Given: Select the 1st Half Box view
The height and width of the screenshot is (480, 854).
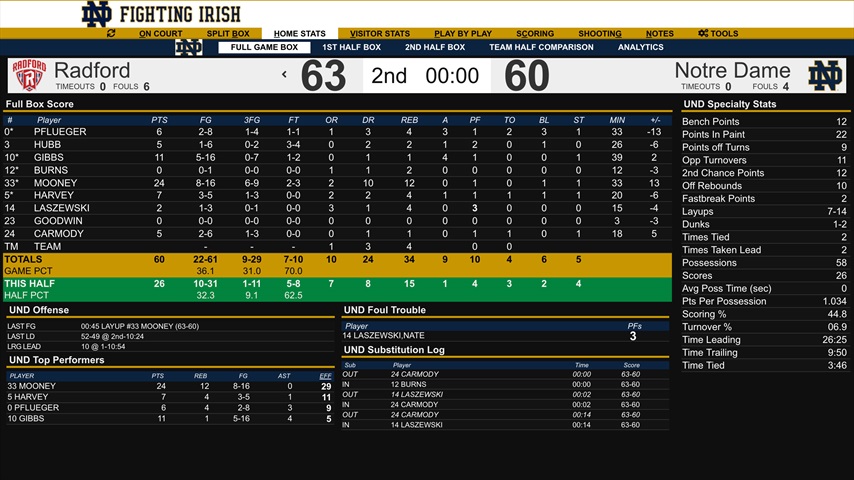Looking at the screenshot, I should click(351, 47).
